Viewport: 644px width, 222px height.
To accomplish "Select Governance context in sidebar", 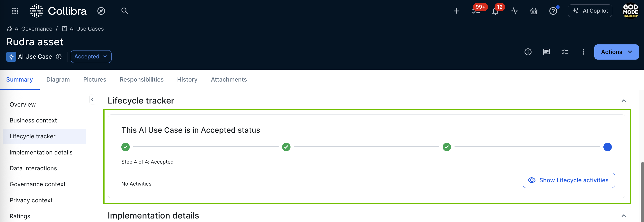I will pyautogui.click(x=38, y=184).
